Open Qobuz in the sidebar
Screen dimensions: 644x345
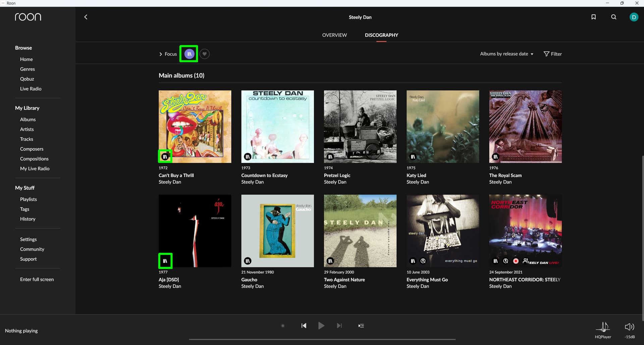pyautogui.click(x=27, y=79)
